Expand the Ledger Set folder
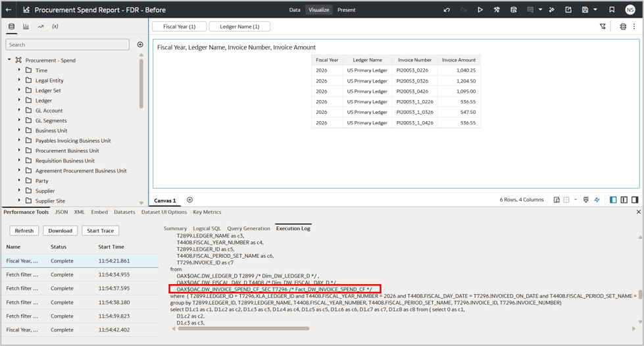644x346 pixels. pyautogui.click(x=19, y=90)
